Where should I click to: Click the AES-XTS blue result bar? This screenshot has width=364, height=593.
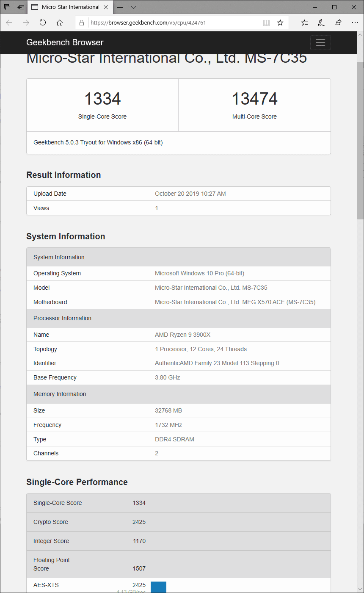(158, 587)
